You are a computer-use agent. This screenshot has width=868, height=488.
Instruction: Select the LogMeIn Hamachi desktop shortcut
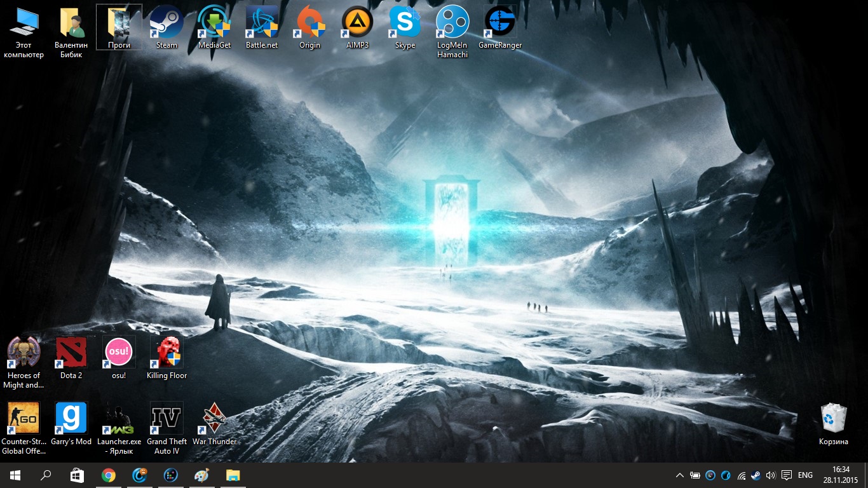452,32
